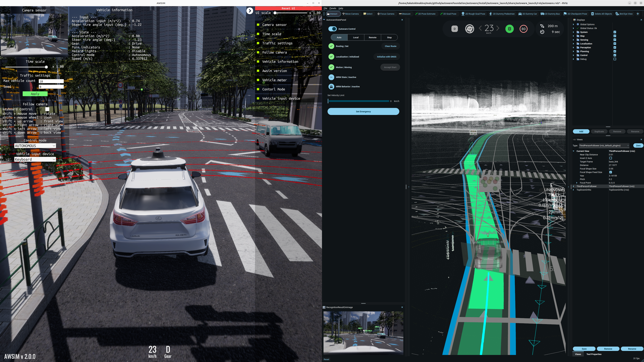Place a 2D Dummy Pedestrian
Screen dimensions: 644x362
pos(502,14)
